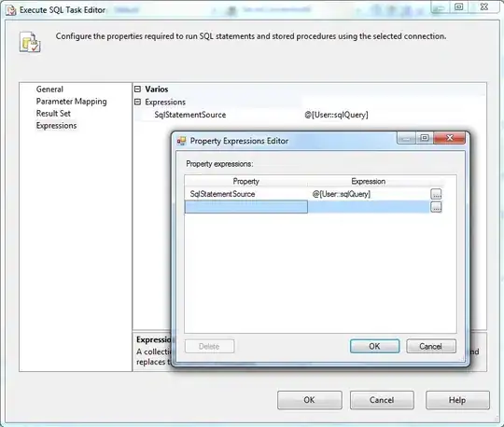Select the Expressions page in the left list
The image size is (504, 427).
56,126
